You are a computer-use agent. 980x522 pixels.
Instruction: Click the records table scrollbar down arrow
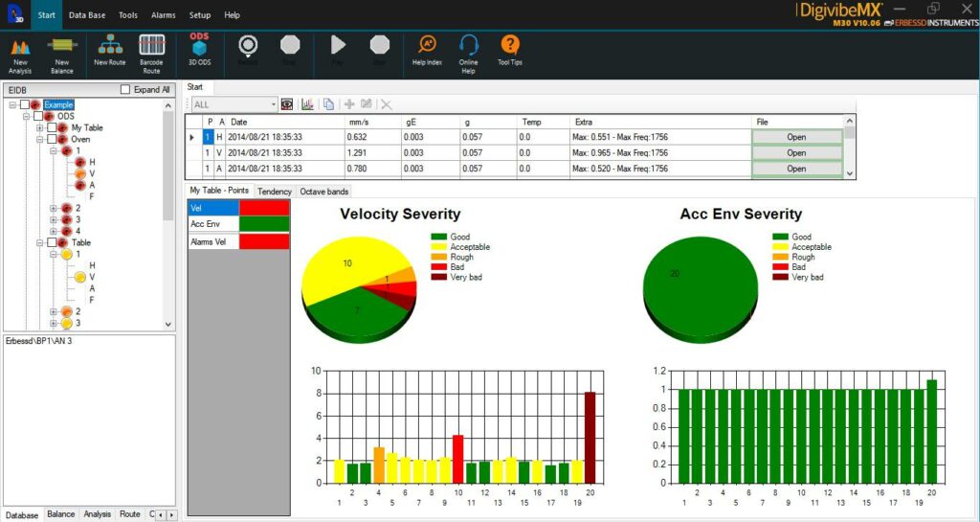[x=850, y=173]
